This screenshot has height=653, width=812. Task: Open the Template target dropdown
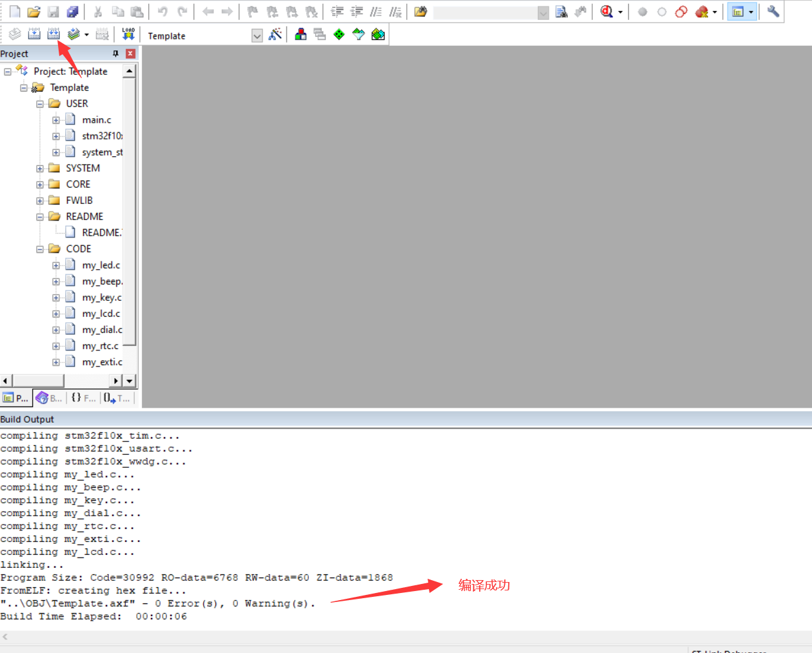click(257, 36)
